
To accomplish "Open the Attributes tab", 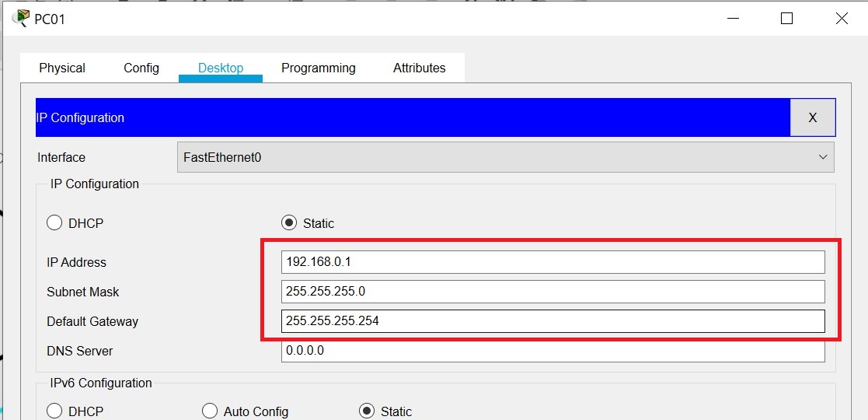I will pyautogui.click(x=420, y=68).
